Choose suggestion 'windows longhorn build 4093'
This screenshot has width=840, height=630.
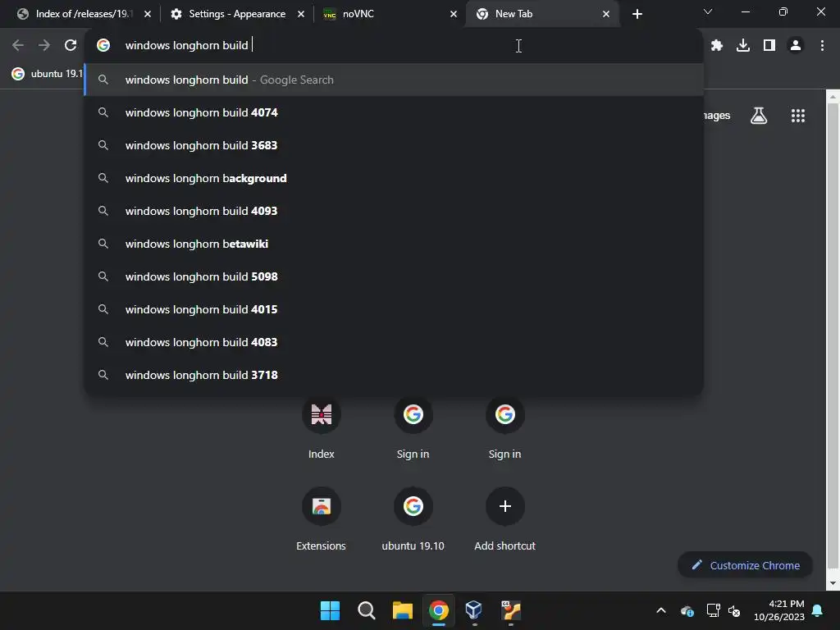(395, 211)
